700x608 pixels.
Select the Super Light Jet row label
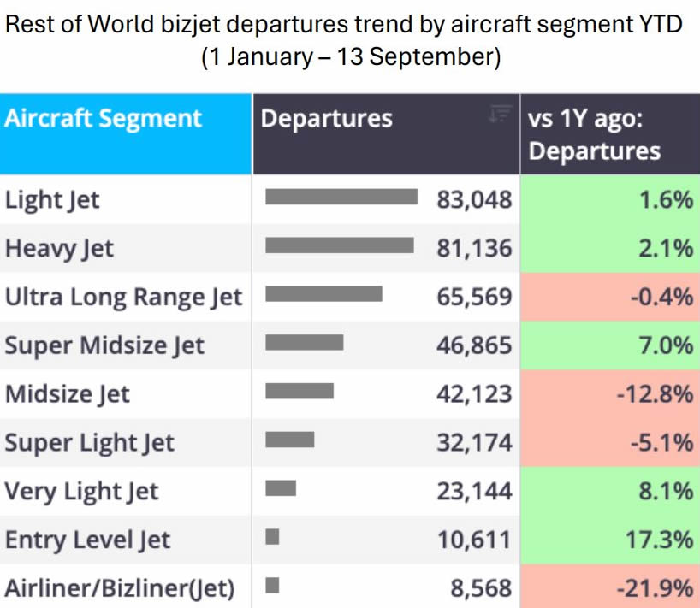(x=89, y=443)
